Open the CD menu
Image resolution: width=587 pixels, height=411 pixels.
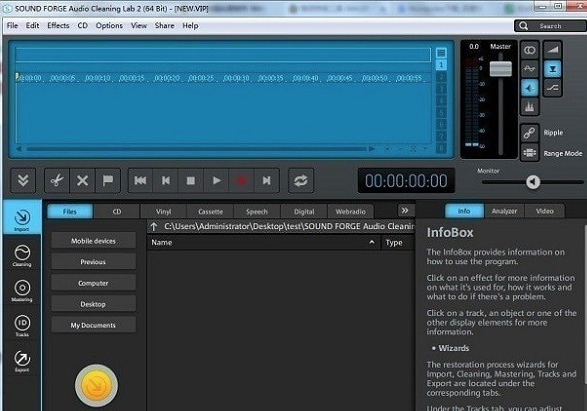click(x=83, y=25)
